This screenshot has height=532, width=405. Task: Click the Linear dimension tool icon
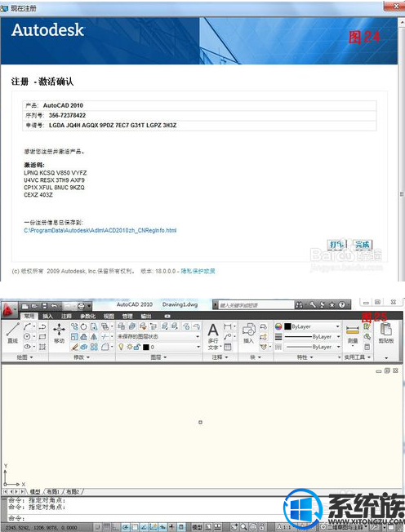pyautogui.click(x=228, y=326)
